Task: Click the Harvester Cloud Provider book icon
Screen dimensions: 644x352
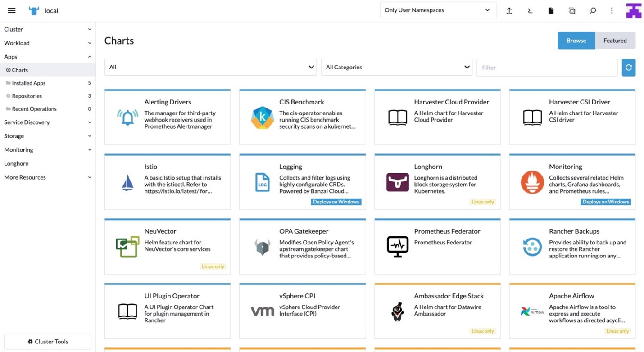Action: 398,117
